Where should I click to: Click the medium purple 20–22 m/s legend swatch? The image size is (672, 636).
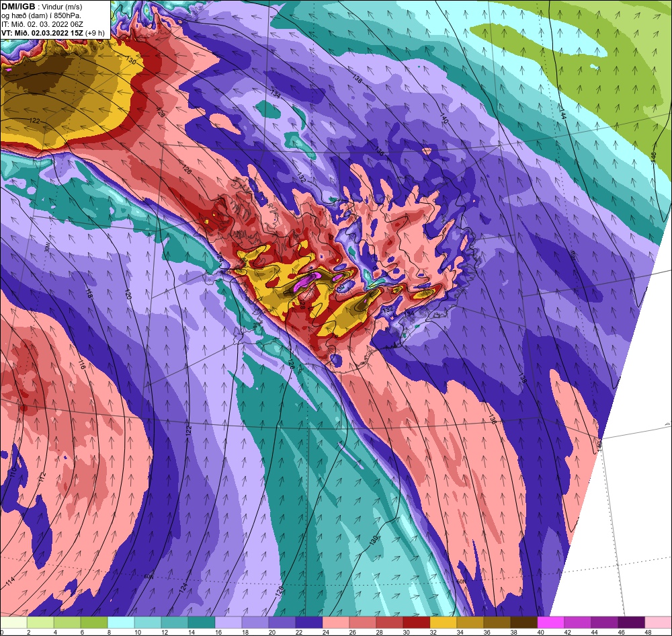[282, 623]
